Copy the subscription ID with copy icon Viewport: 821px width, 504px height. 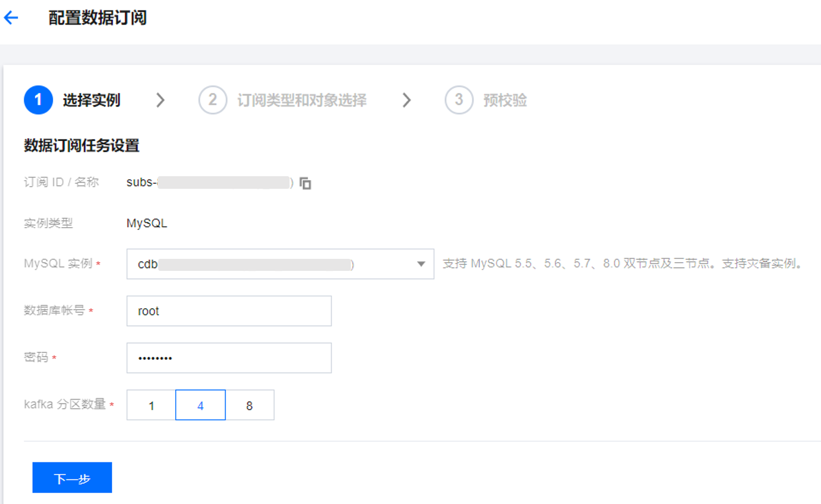305,183
